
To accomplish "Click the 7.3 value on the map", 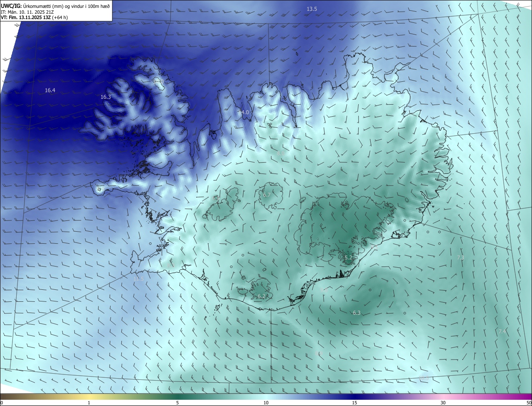I will click(x=461, y=257).
